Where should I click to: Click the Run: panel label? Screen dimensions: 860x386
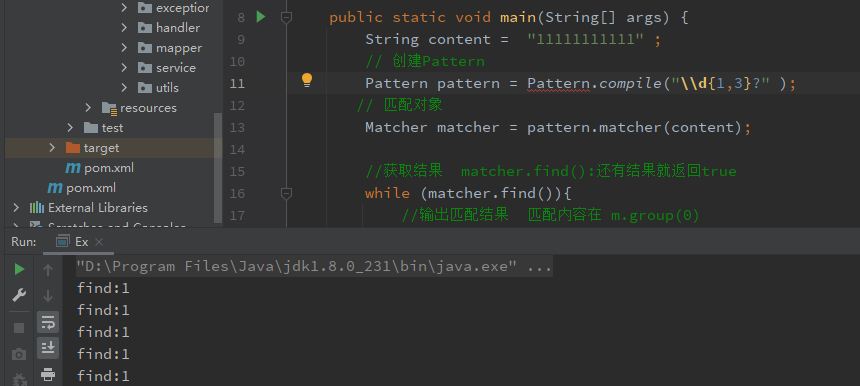pos(24,242)
